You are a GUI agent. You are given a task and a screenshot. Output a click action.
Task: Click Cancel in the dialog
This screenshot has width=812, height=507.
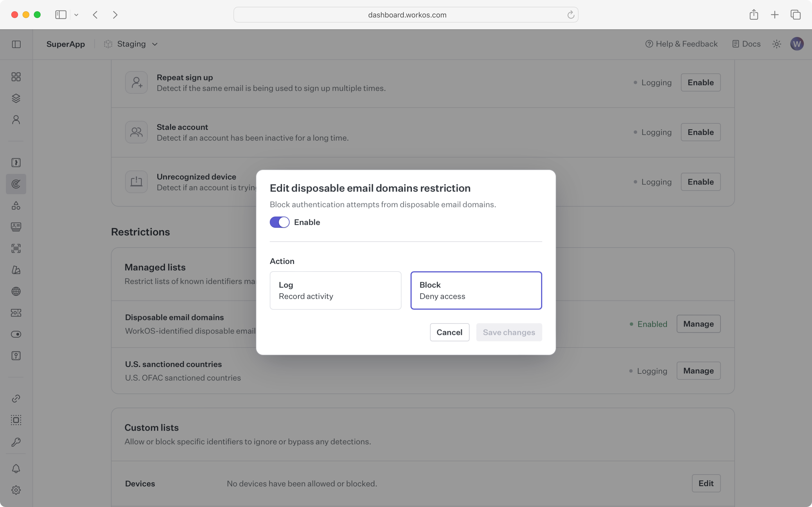click(x=449, y=332)
